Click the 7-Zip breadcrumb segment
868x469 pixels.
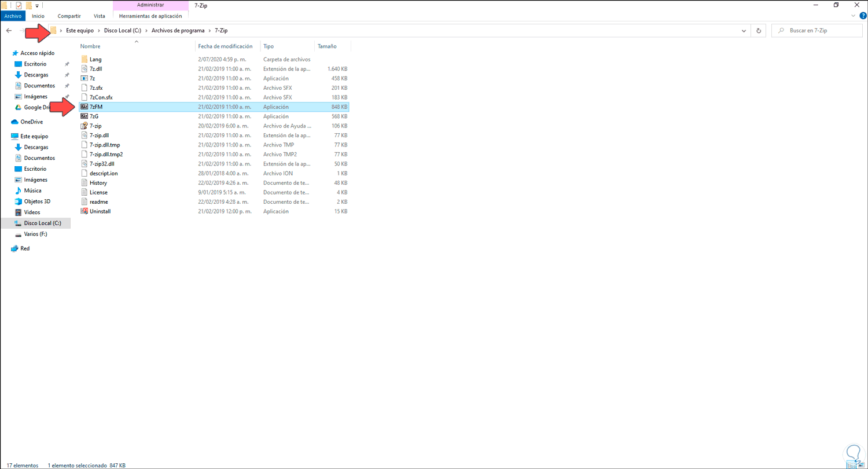(x=221, y=30)
